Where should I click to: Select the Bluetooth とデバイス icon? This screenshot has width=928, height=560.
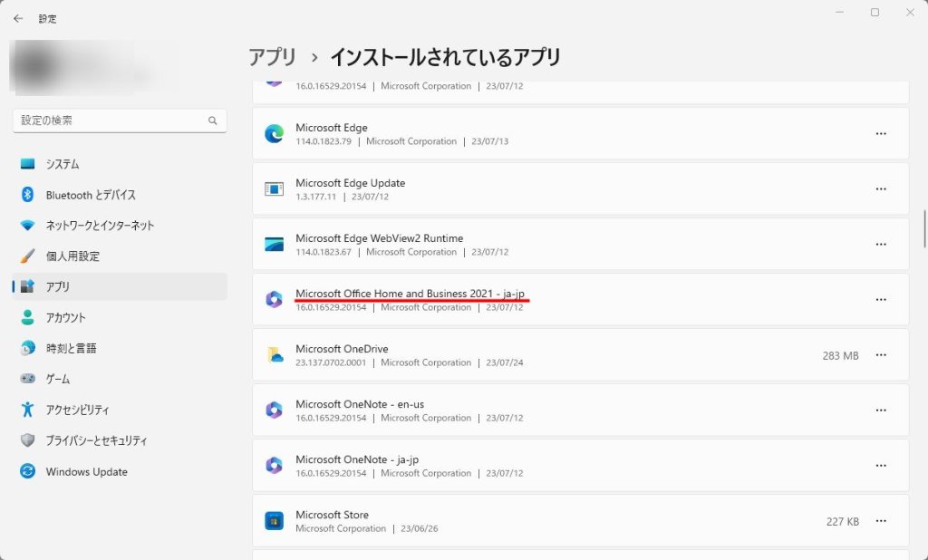(27, 195)
